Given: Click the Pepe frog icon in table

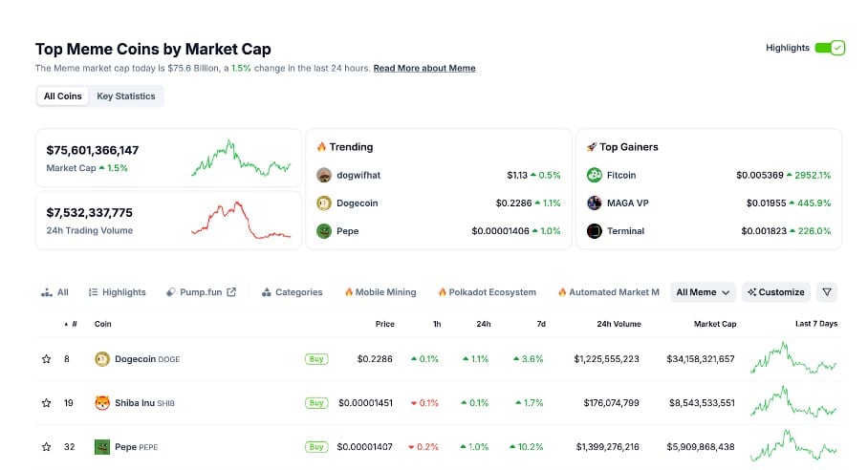Looking at the screenshot, I should 102,447.
